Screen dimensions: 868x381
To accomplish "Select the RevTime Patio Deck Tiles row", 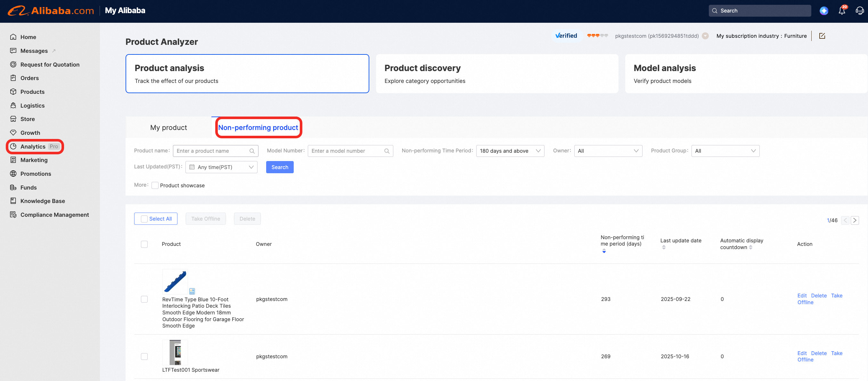I will [144, 299].
